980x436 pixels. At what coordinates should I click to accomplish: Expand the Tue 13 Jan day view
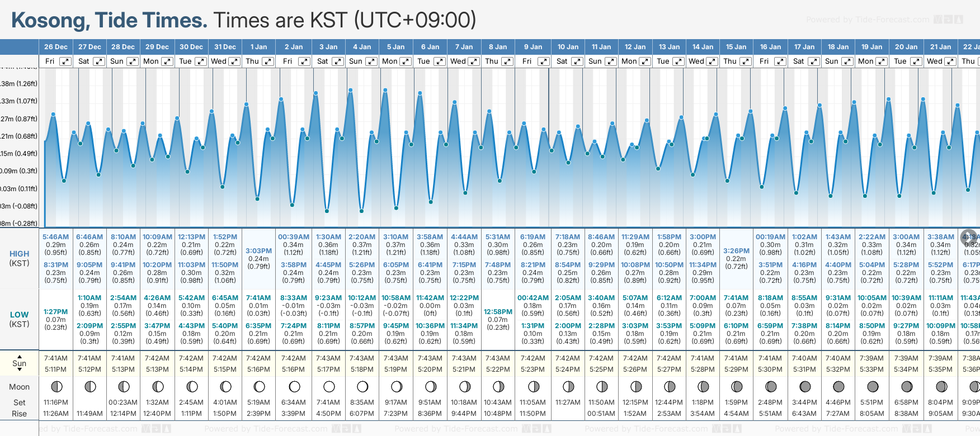(x=678, y=61)
